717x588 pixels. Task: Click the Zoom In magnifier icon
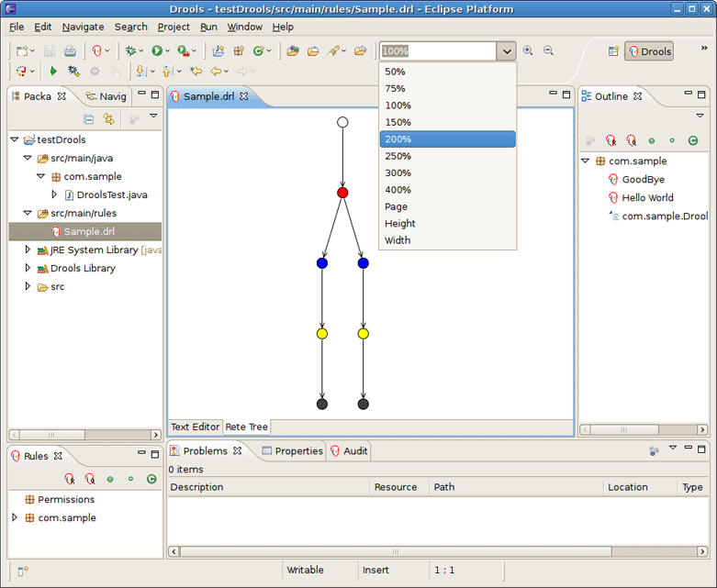point(528,51)
